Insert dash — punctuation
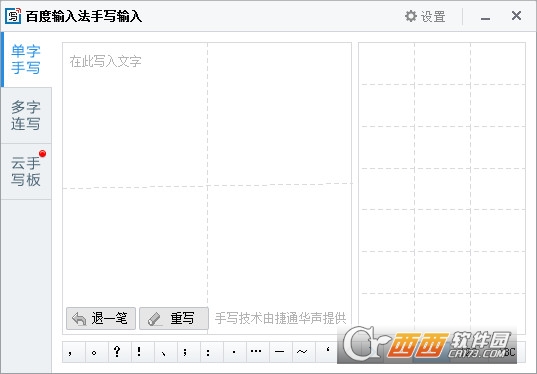 click(280, 352)
